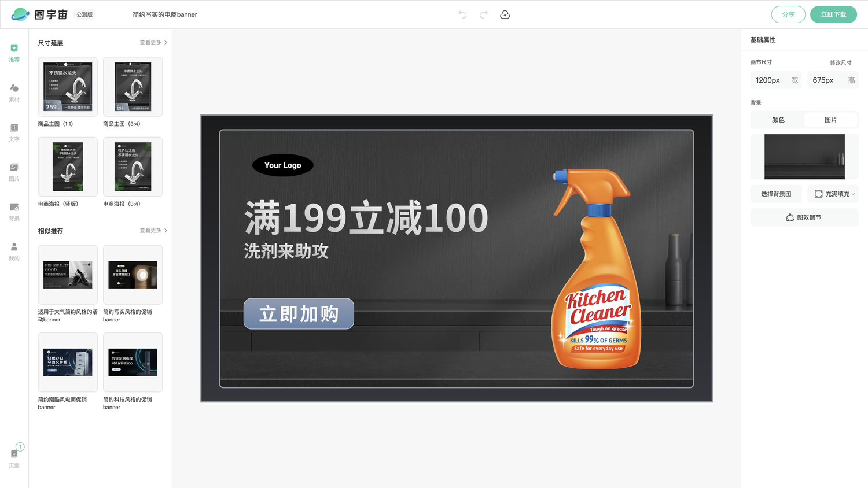Click the 图宇宙 logo
Viewport: 868px width, 488px height.
click(39, 14)
